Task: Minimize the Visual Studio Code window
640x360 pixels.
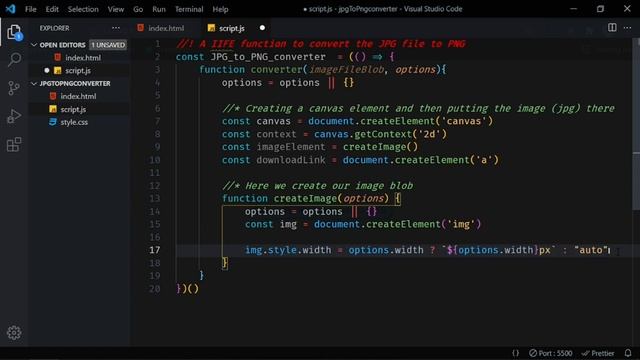Action: (x=573, y=9)
